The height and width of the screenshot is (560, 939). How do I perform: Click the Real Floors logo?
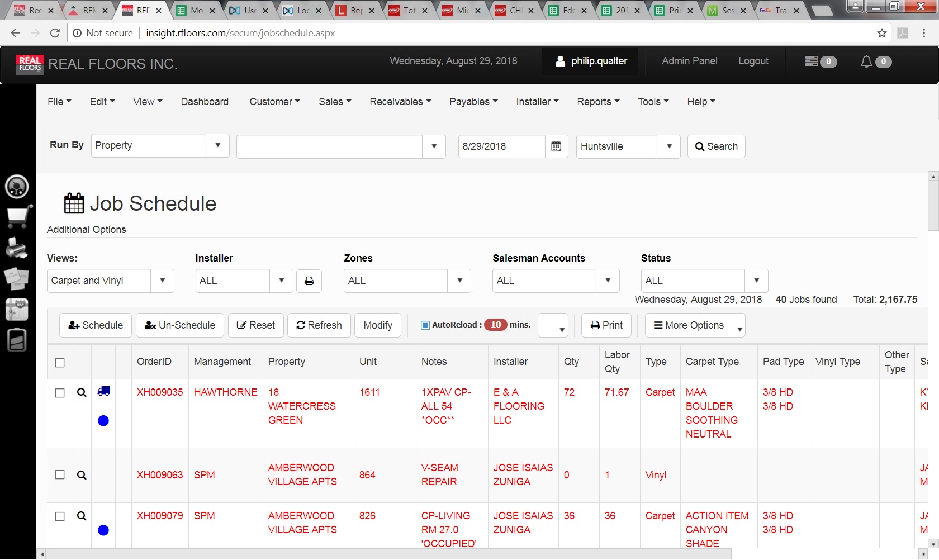click(x=30, y=64)
